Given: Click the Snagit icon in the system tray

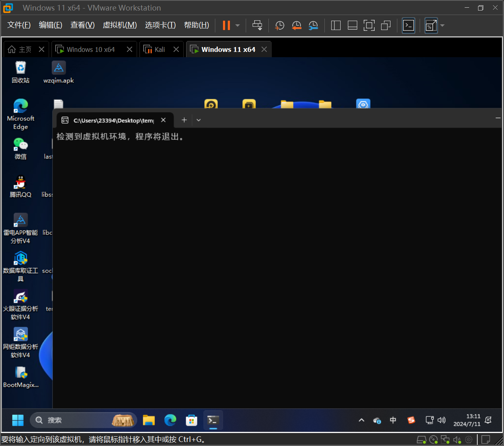Looking at the screenshot, I should click(x=411, y=420).
